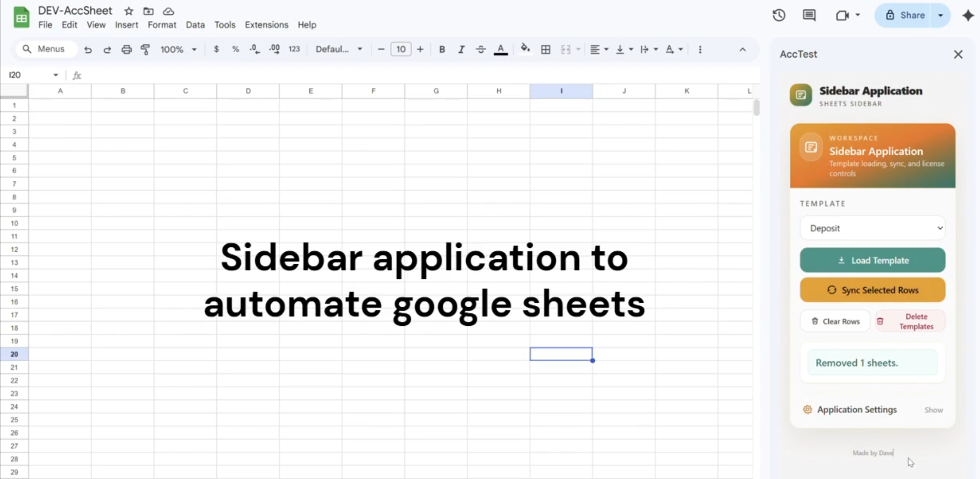Star the DEV-AccSheet document

129,11
